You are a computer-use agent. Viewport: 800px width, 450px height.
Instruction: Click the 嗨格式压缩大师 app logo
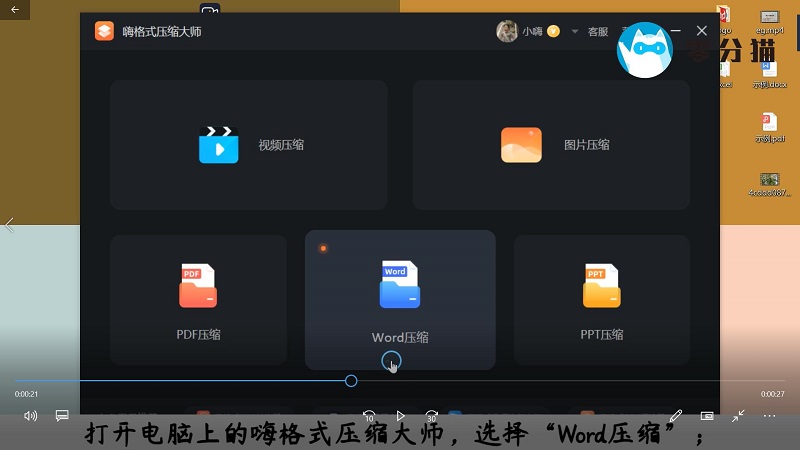click(x=104, y=31)
